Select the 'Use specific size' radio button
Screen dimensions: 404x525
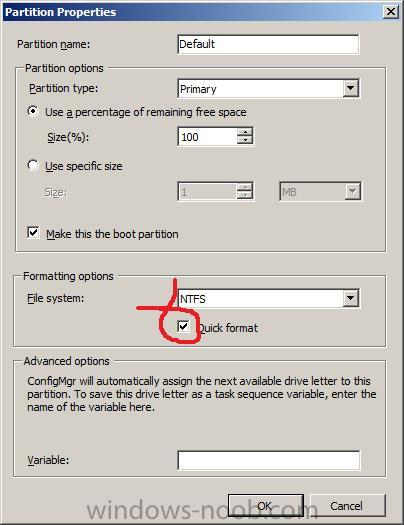click(x=33, y=165)
